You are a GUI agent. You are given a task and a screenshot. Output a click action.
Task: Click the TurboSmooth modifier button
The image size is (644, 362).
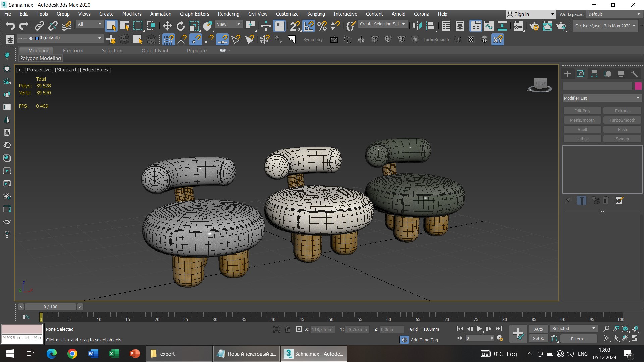tap(622, 120)
